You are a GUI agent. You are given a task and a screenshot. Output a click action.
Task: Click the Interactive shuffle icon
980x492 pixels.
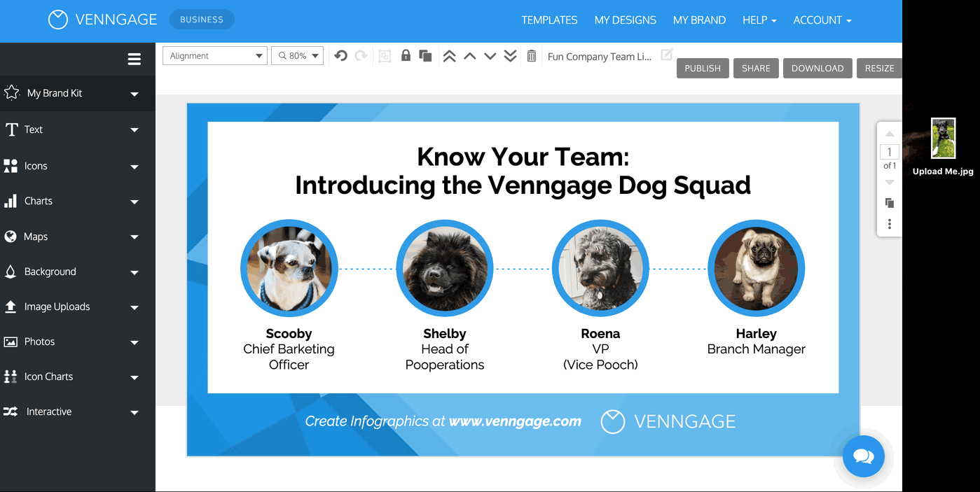11,412
